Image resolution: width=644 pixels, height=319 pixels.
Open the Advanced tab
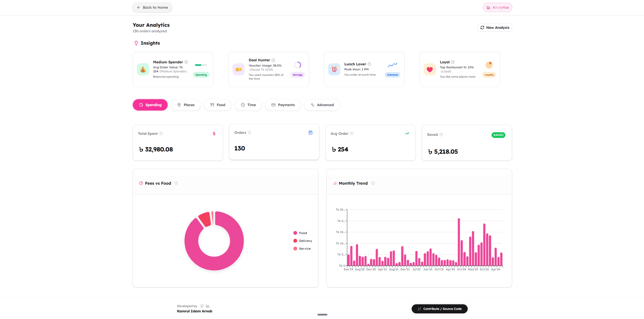tap(322, 105)
